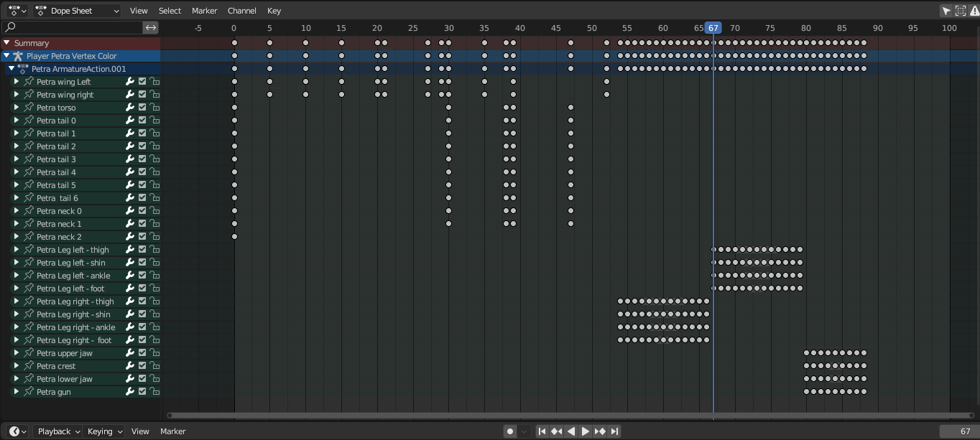Open the Playback popover

click(59, 431)
